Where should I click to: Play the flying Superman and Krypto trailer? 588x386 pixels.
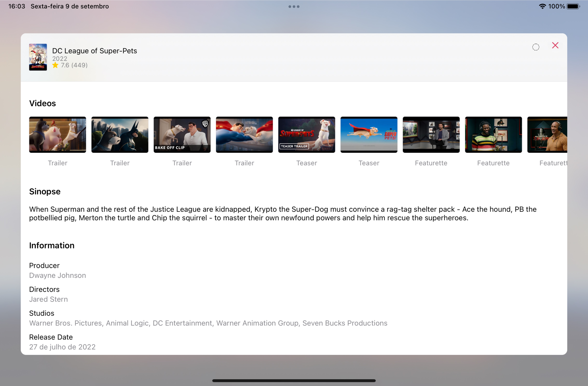pos(244,135)
